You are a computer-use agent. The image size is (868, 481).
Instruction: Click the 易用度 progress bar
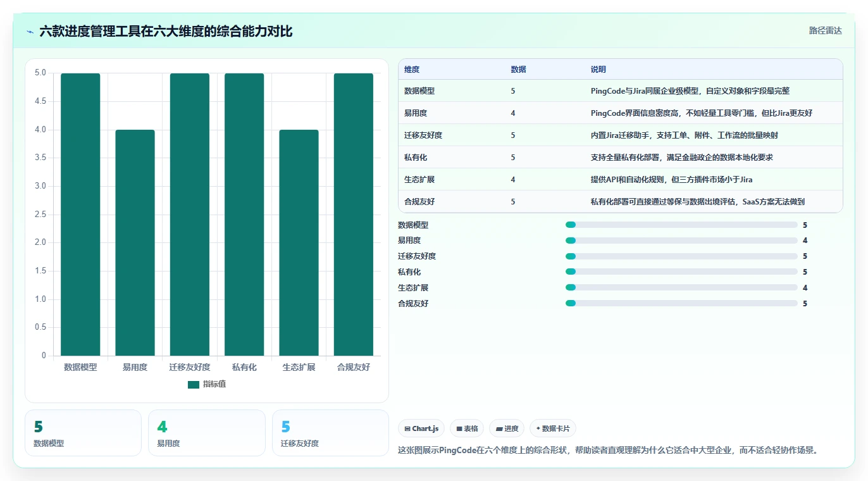coord(681,240)
